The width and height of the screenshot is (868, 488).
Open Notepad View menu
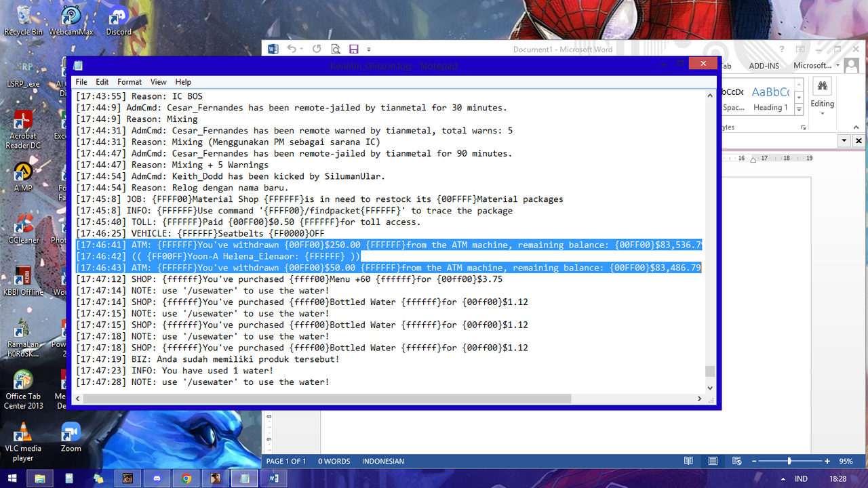(x=158, y=82)
